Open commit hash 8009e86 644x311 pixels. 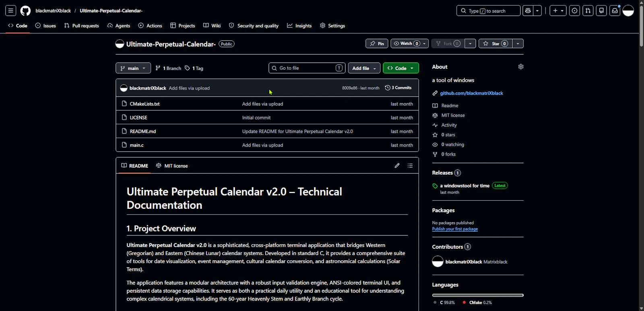pyautogui.click(x=350, y=88)
